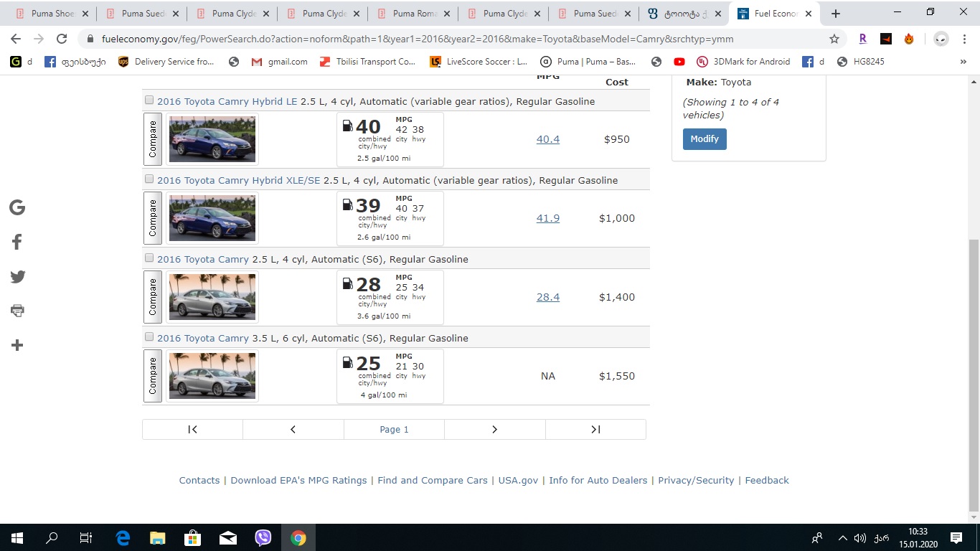
Task: Click the address bar URL field
Action: point(459,39)
